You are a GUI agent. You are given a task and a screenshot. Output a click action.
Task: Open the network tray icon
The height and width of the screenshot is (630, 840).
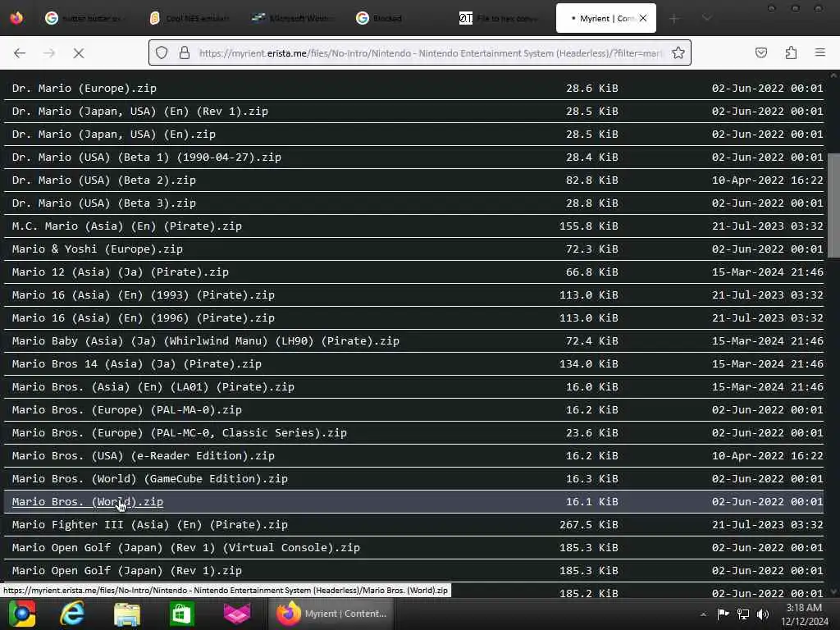coord(743,614)
